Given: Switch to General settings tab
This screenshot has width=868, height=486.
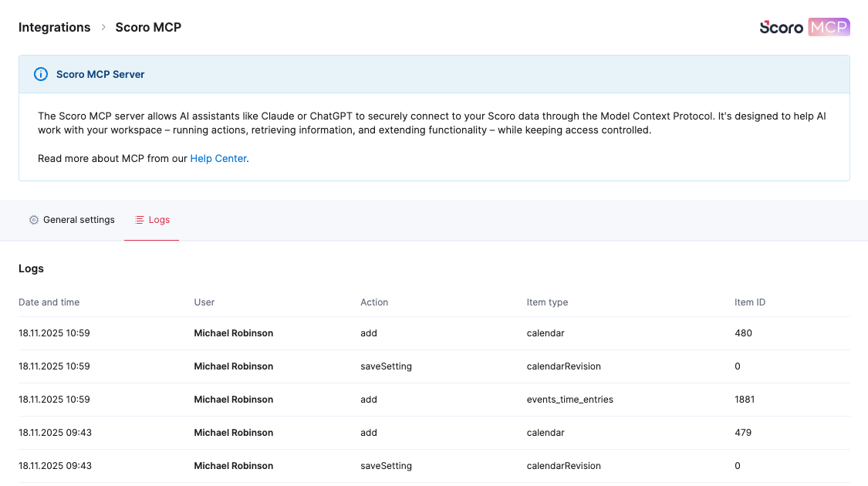Looking at the screenshot, I should tap(72, 220).
